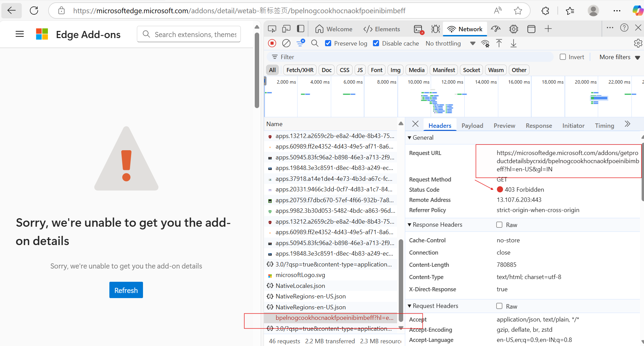Filter requests by Fetch/XHR
The width and height of the screenshot is (644, 346).
coord(300,70)
